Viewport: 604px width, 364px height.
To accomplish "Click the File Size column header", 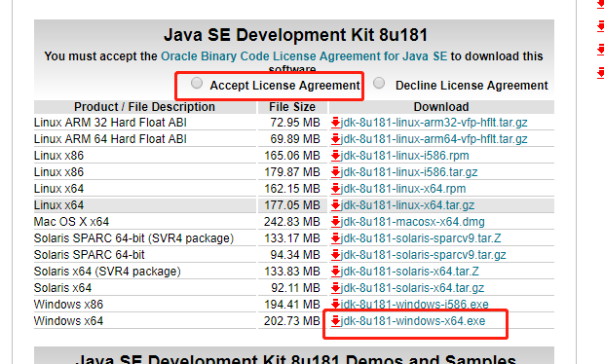I will tap(292, 107).
